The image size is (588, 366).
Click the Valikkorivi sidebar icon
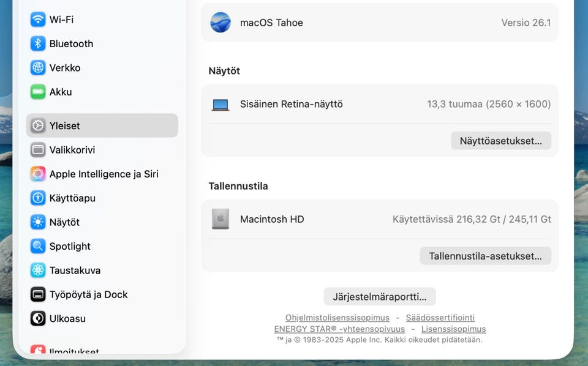(38, 150)
